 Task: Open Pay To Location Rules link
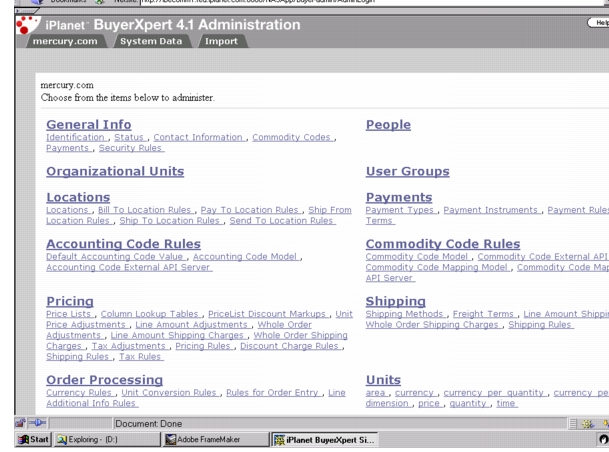coord(249,210)
